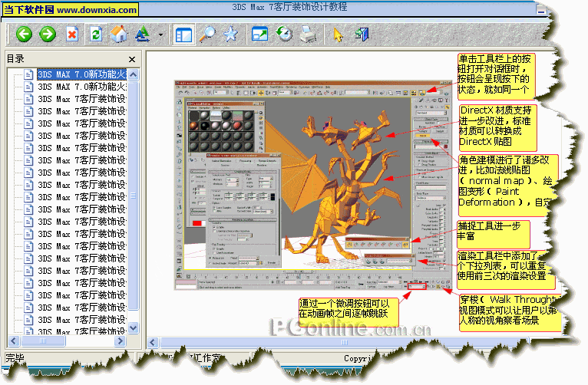Toggle the contents panel visibility button
The image size is (588, 385).
point(183,34)
